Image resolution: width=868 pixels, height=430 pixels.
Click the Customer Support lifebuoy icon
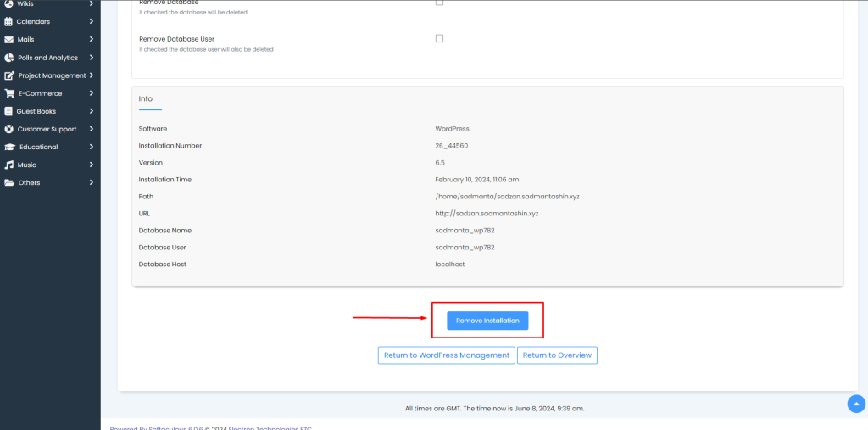(x=8, y=129)
